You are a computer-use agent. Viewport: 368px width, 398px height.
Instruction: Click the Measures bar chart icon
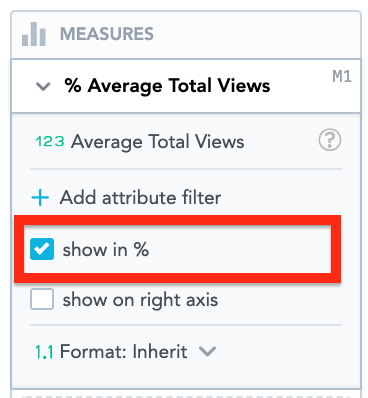pyautogui.click(x=34, y=34)
